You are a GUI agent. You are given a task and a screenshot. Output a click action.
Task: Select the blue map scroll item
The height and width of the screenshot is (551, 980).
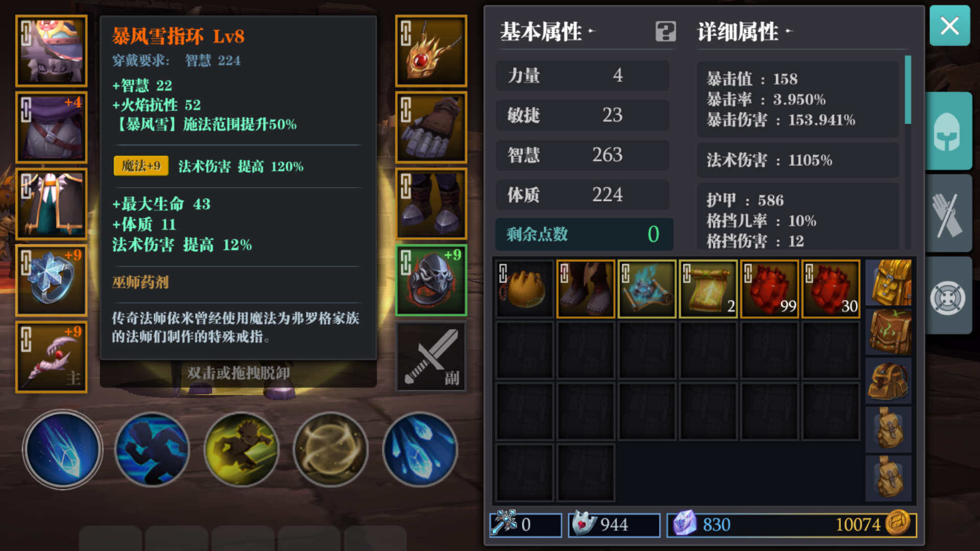(647, 289)
